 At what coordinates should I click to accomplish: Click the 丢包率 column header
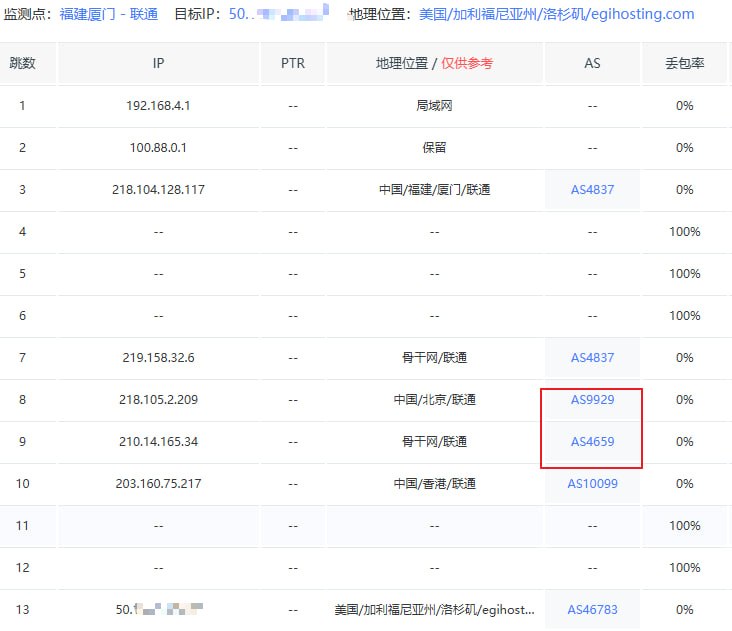684,63
